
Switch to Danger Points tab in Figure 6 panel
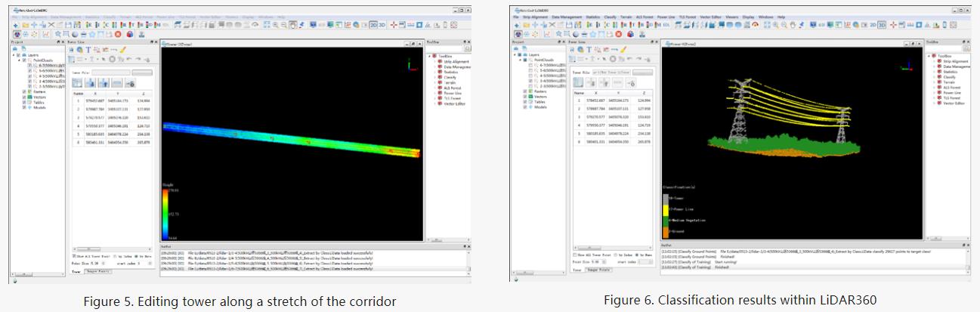598,270
